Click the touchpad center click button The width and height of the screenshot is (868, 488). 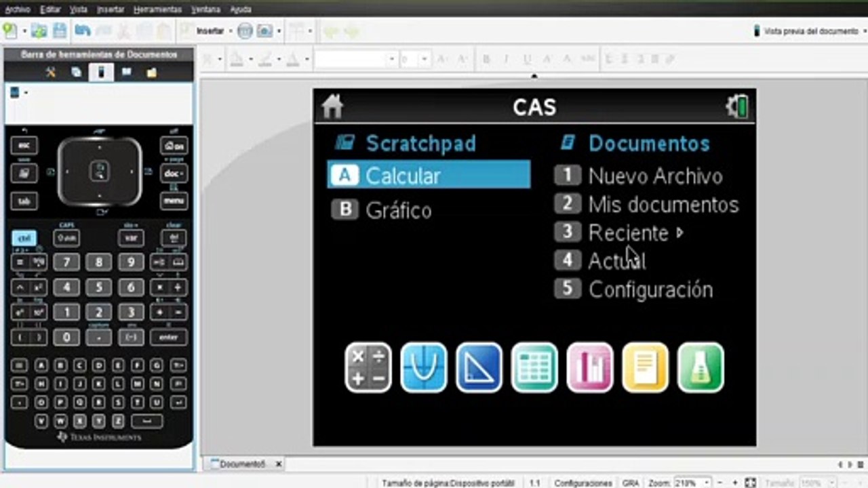click(x=99, y=170)
